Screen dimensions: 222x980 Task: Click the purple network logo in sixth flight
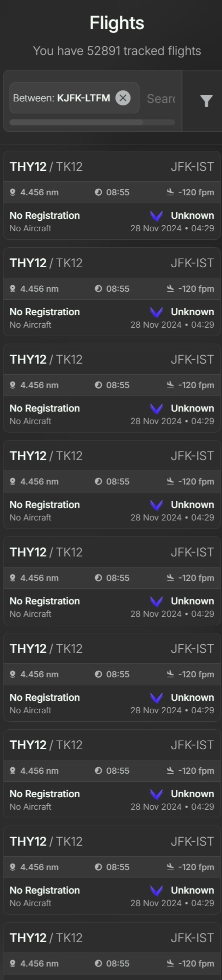point(156,698)
